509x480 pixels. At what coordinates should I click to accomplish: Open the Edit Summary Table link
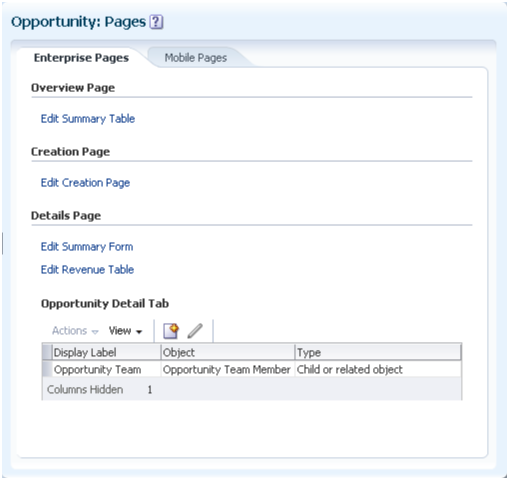88,119
